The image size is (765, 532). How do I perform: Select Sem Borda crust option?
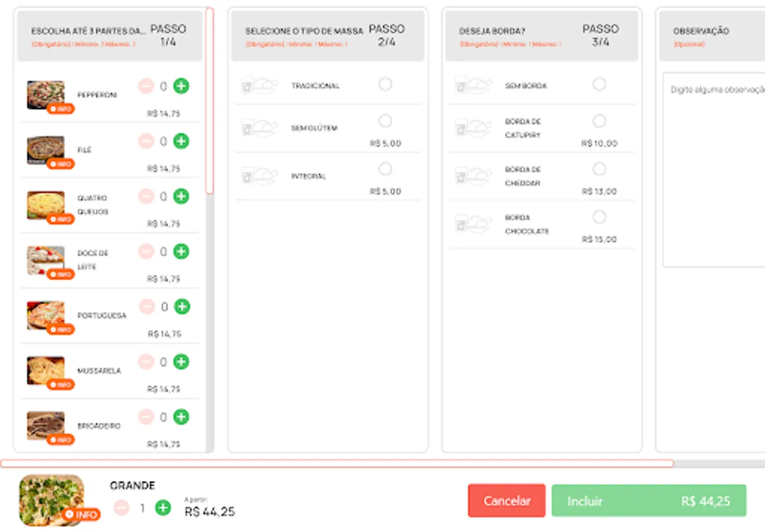click(x=599, y=85)
